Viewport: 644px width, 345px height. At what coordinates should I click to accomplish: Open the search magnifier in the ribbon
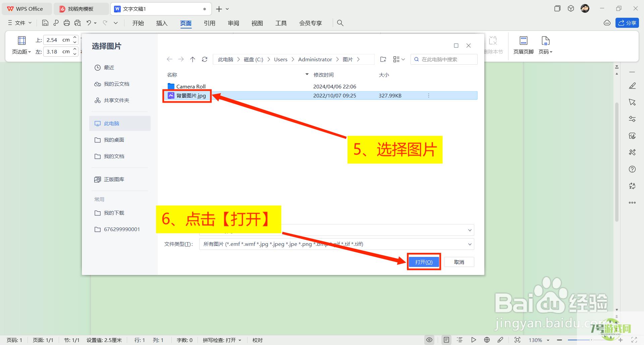(x=340, y=23)
